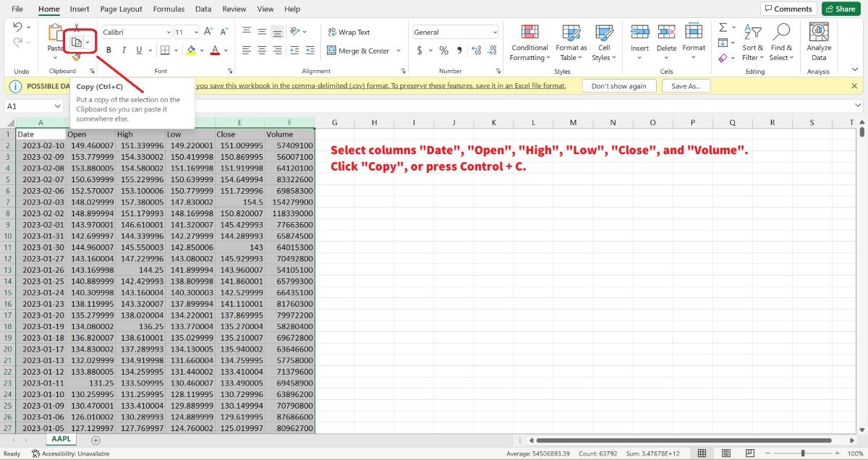Click the AutoSum sigma icon

click(723, 27)
